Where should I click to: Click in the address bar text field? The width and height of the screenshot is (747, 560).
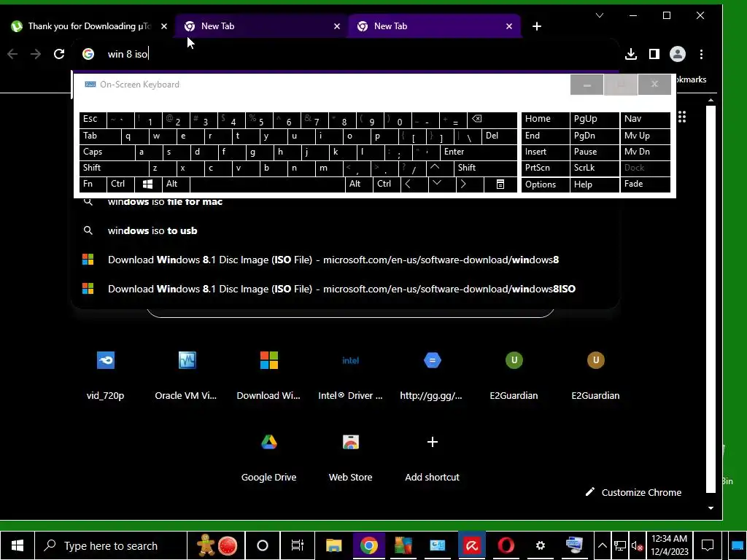pyautogui.click(x=357, y=54)
